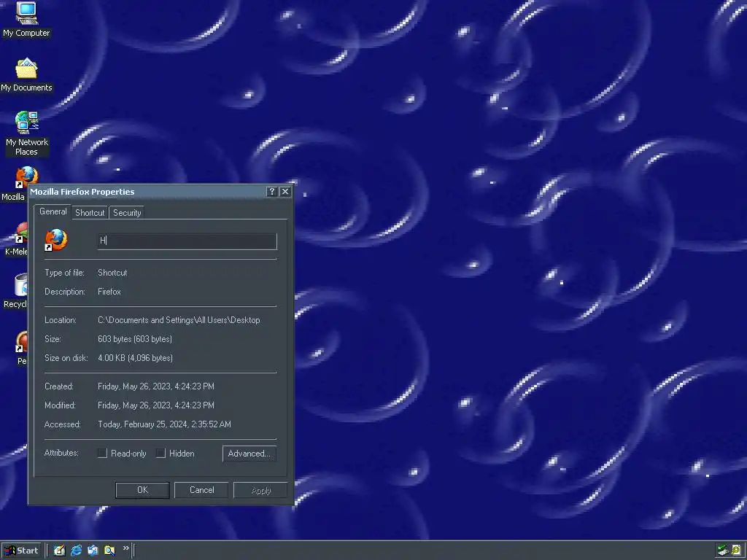The image size is (747, 560).
Task: Click the location path C:\Documents and Settings\All Users\Desktop
Action: (179, 320)
